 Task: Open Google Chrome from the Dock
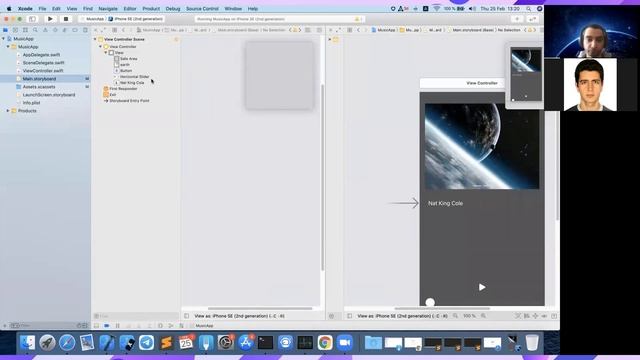tap(325, 342)
